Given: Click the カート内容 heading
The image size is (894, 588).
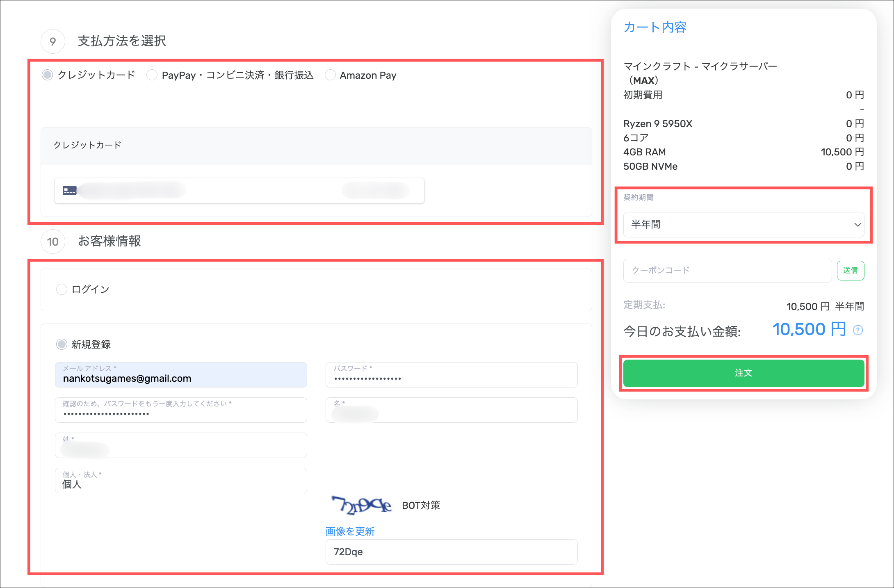Looking at the screenshot, I should pyautogui.click(x=655, y=27).
